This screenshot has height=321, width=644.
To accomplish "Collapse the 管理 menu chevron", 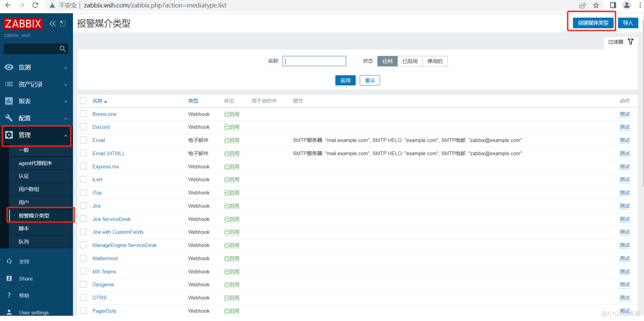I will [66, 136].
